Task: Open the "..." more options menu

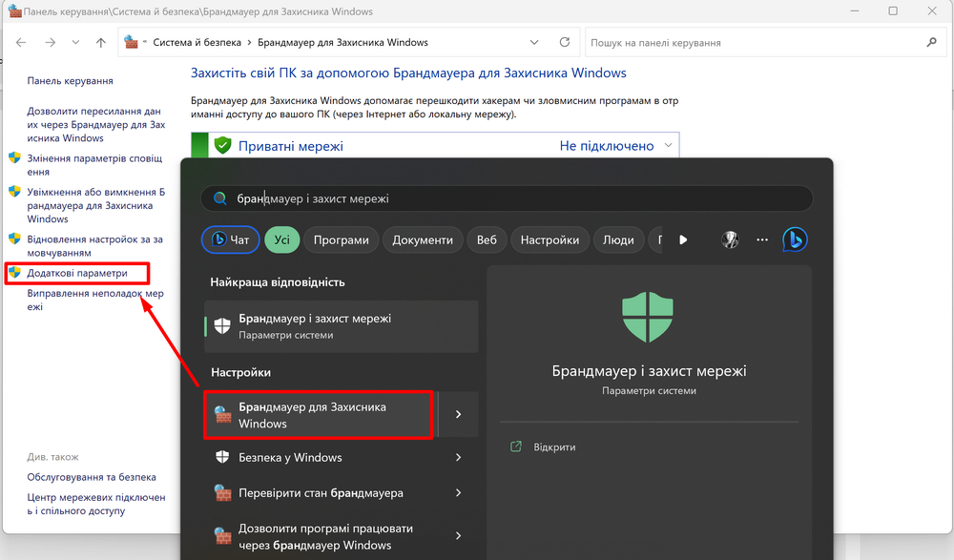Action: tap(762, 239)
